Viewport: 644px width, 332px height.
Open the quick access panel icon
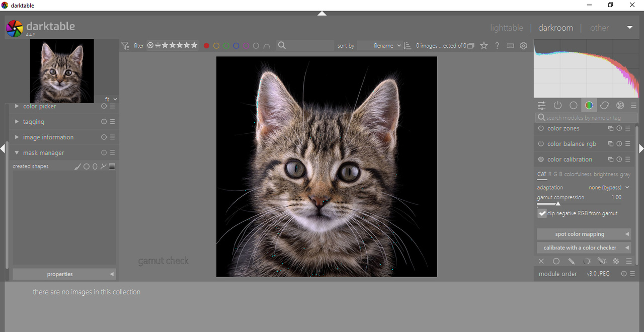542,106
